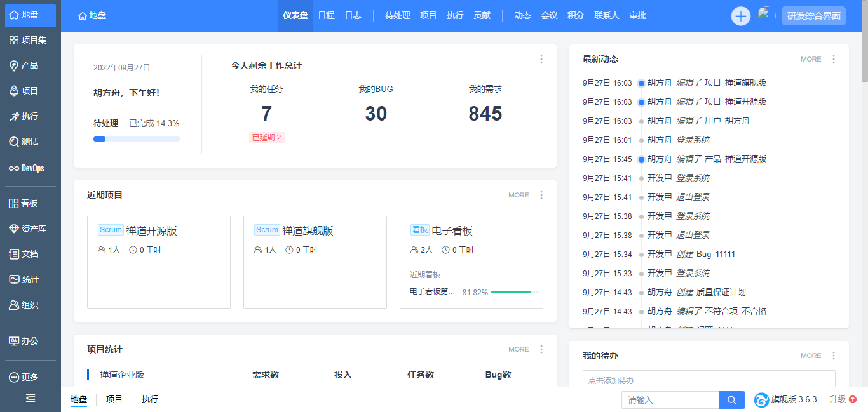Open 贡献 tab
The height and width of the screenshot is (412, 868).
[482, 16]
